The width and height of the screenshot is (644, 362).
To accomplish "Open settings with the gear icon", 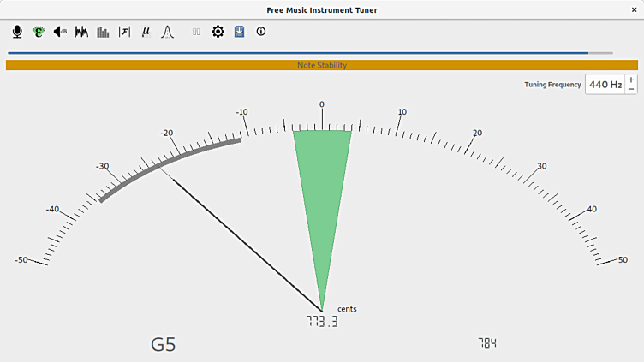I will [218, 32].
